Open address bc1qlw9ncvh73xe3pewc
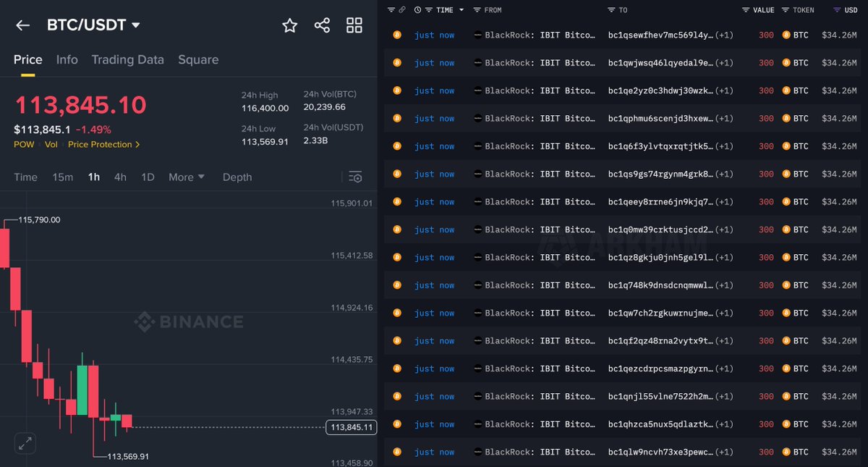The image size is (868, 467). (660, 452)
